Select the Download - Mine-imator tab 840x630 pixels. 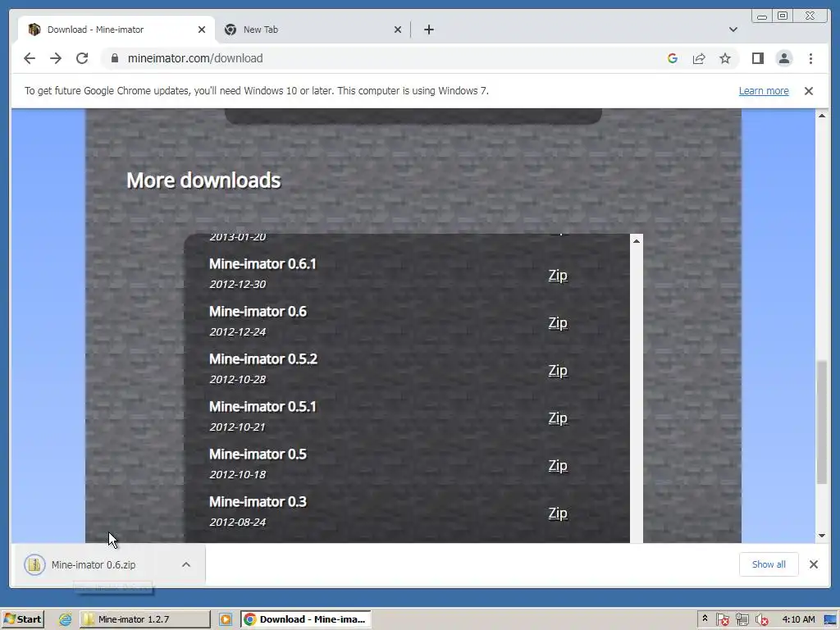tap(116, 30)
